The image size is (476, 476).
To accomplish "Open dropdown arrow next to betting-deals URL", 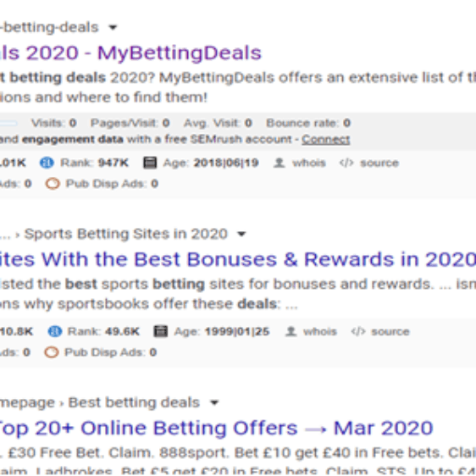I will coord(113,27).
